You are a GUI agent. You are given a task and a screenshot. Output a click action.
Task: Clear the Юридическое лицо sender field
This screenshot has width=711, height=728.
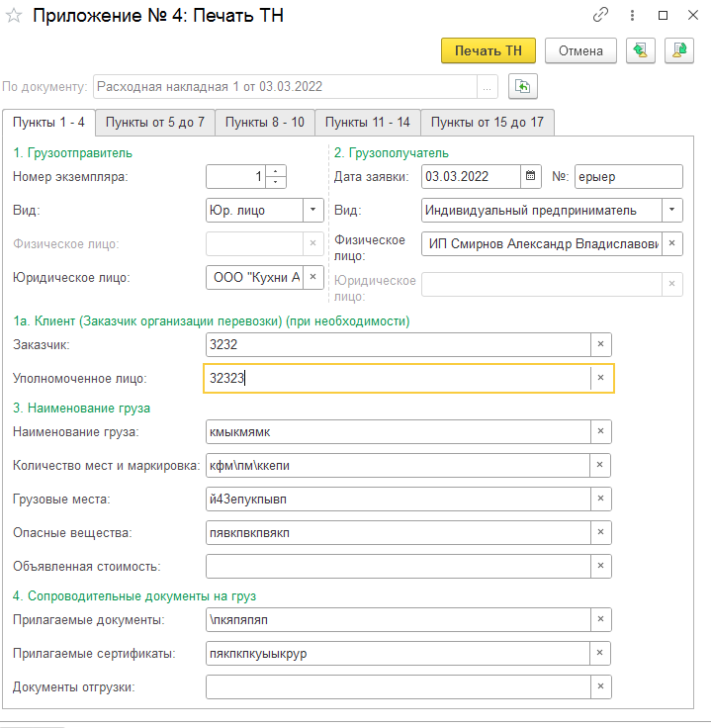tap(313, 277)
